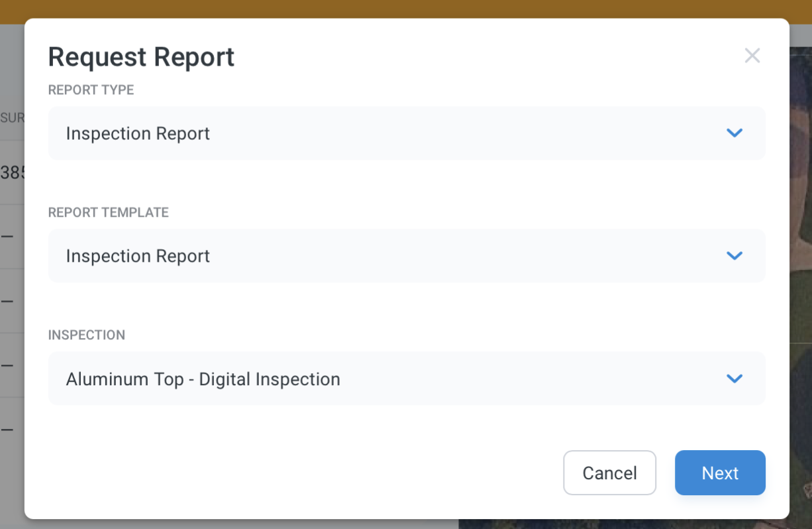The height and width of the screenshot is (529, 812).
Task: Proceed by clicking Next
Action: click(x=720, y=473)
